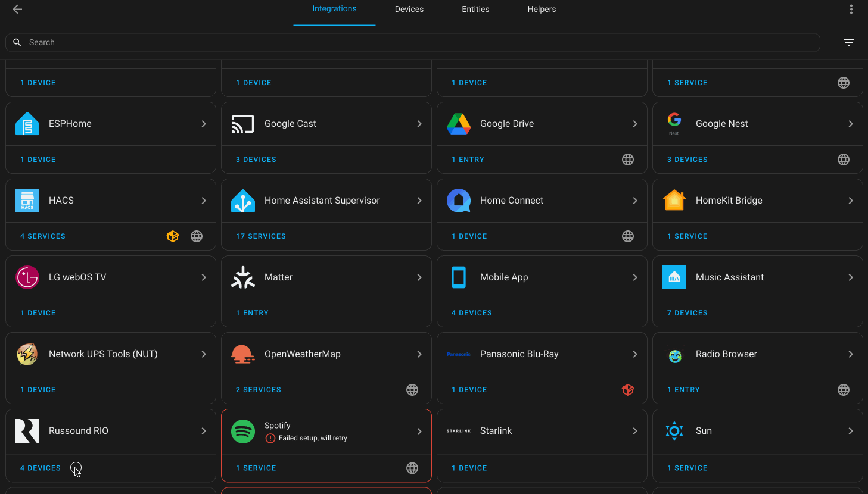
Task: Click the back arrow icon
Action: click(x=17, y=9)
